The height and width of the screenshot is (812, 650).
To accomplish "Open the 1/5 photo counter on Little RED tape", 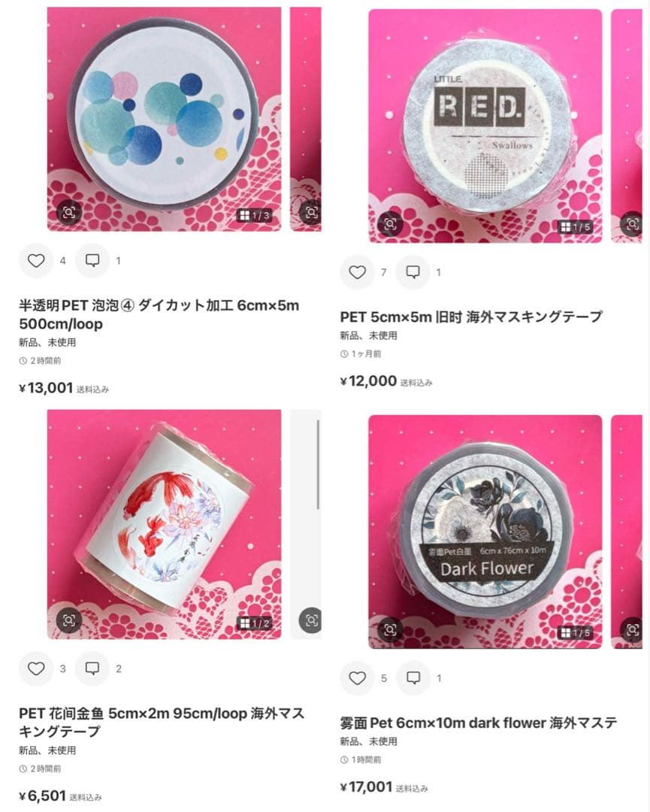I will [575, 227].
